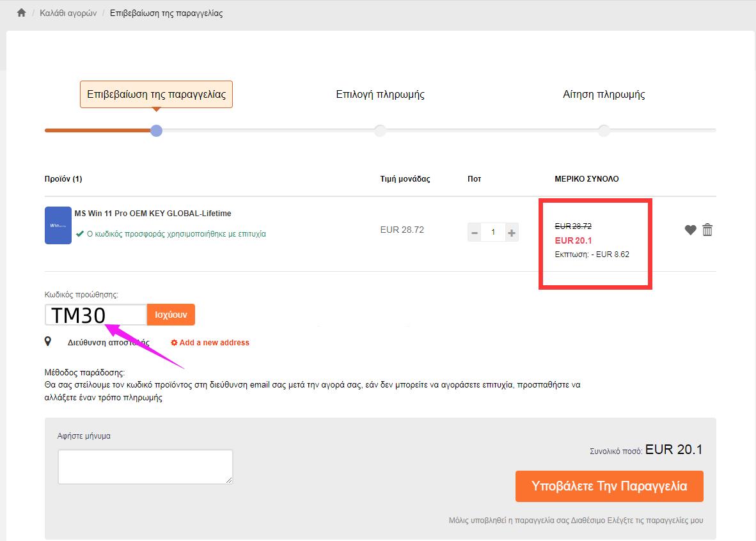Click the Επιβεβαίωση της παραγγελίας step label

[x=156, y=94]
